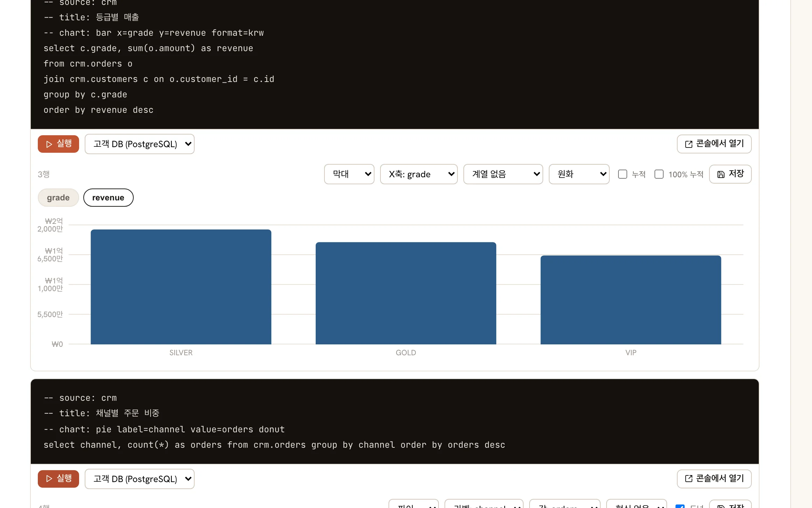
Task: Click the GOLD axis label
Action: coord(406,353)
